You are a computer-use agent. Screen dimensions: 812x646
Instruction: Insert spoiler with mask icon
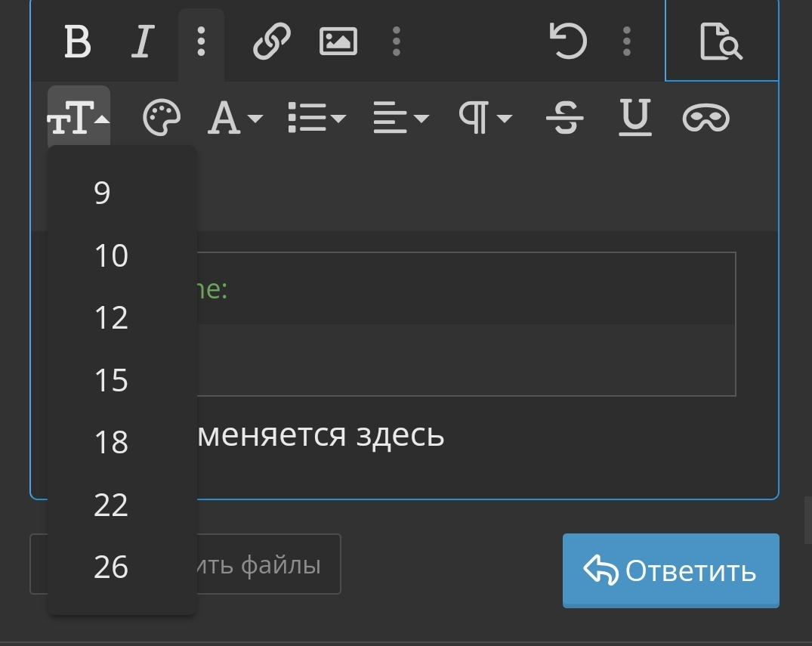[705, 118]
